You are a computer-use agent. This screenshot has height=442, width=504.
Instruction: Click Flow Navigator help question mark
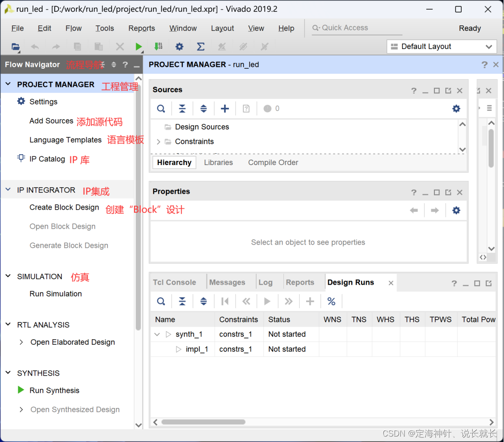pyautogui.click(x=126, y=65)
